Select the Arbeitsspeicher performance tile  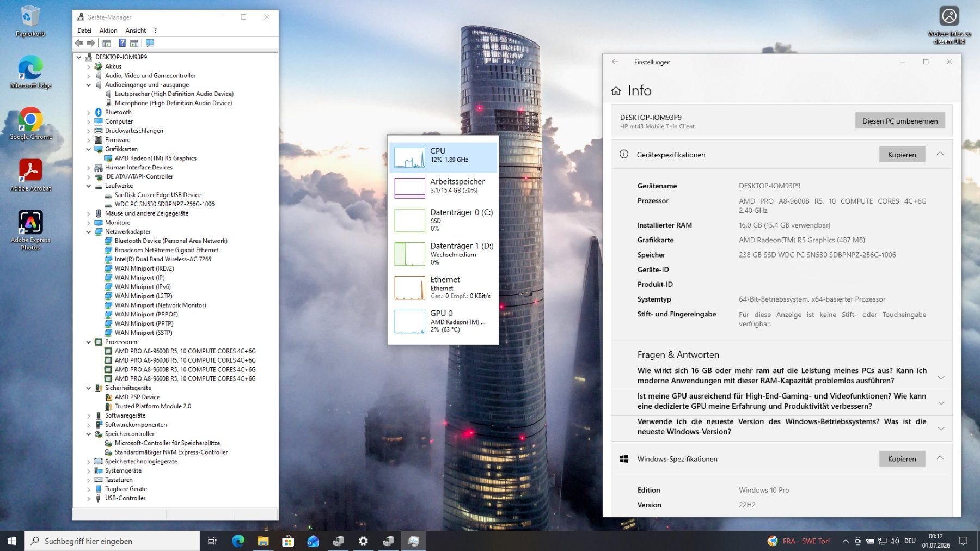pos(443,188)
